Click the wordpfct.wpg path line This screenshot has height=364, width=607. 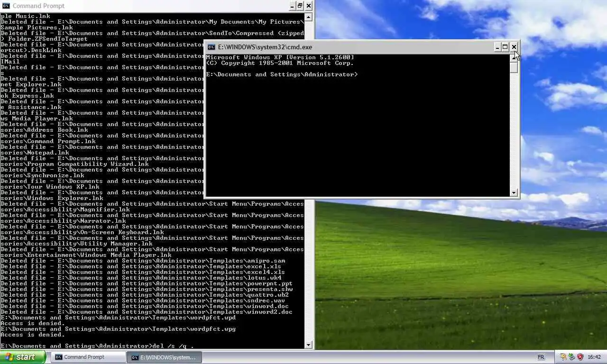tap(118, 329)
